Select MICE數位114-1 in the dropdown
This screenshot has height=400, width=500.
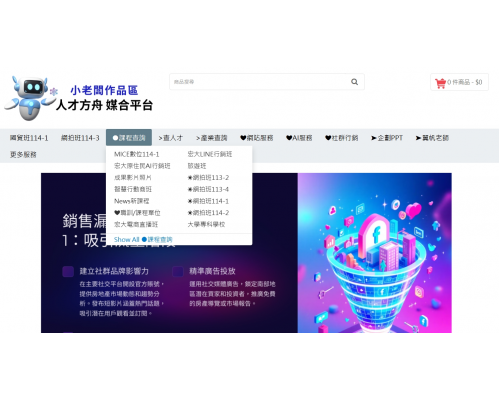(137, 154)
